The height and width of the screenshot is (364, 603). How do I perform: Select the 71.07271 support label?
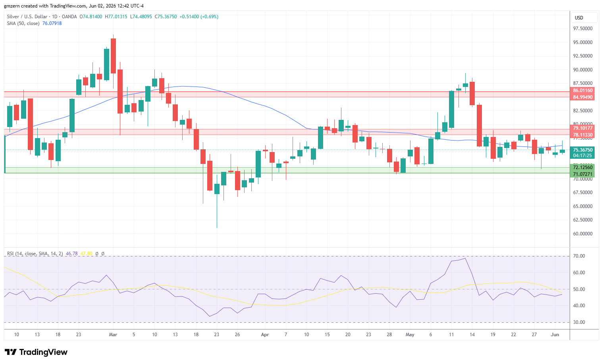click(583, 174)
